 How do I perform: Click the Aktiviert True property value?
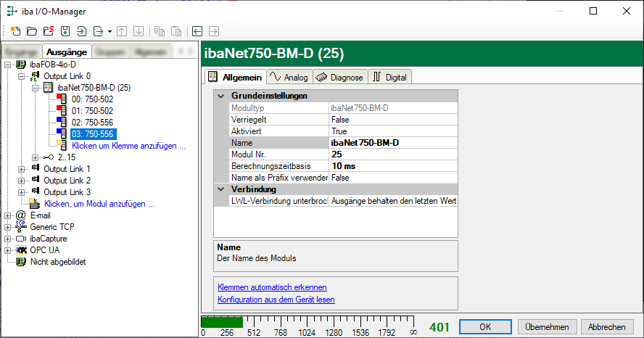pyautogui.click(x=392, y=131)
